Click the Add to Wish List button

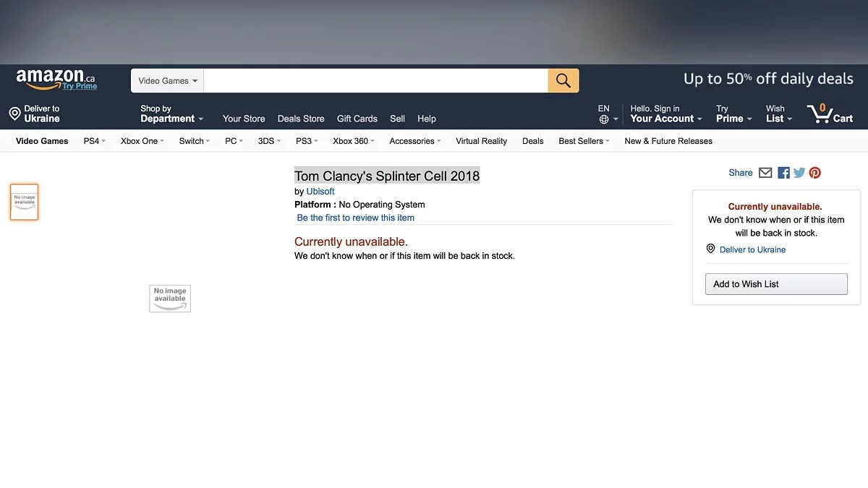776,284
